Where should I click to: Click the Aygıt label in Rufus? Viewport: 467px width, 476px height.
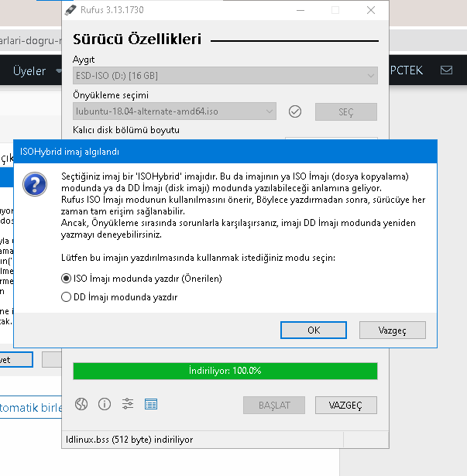coord(84,60)
